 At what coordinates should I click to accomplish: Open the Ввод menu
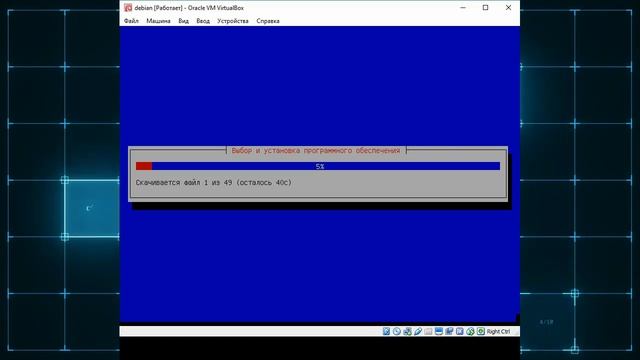pyautogui.click(x=203, y=21)
